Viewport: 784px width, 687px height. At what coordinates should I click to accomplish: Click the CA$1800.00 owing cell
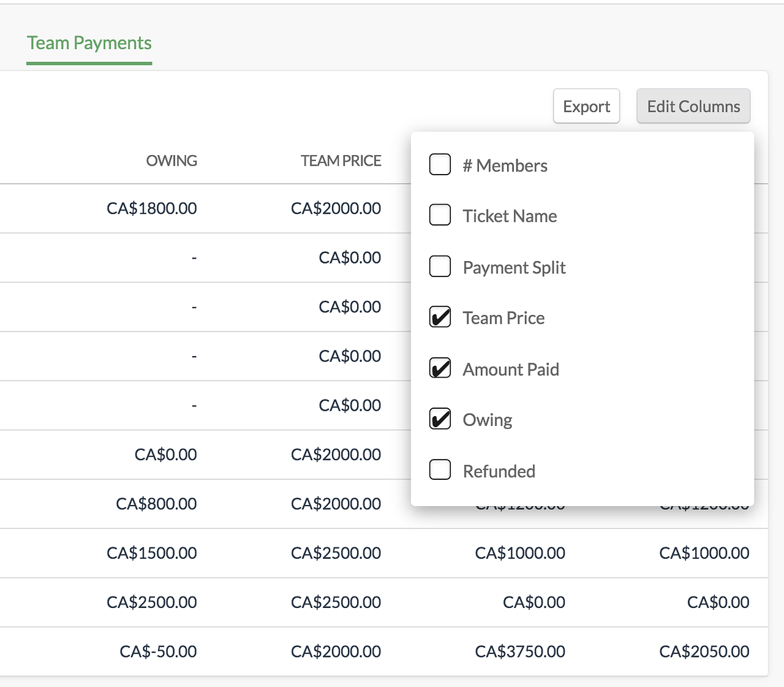152,208
